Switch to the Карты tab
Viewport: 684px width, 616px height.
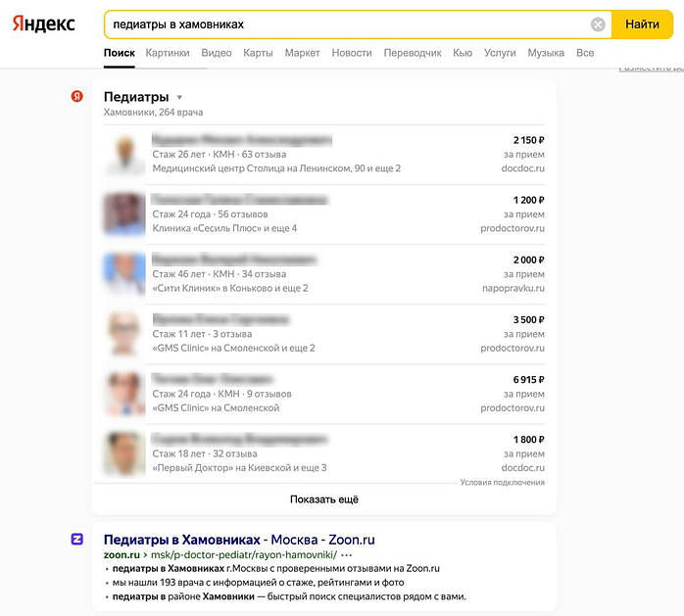(258, 53)
